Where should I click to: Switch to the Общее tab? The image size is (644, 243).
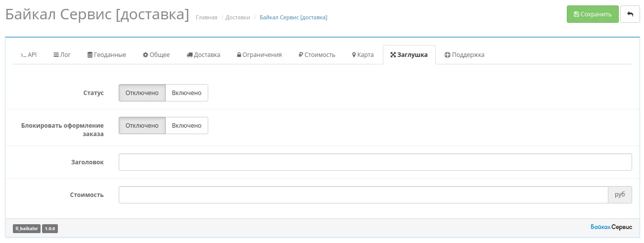pos(156,55)
